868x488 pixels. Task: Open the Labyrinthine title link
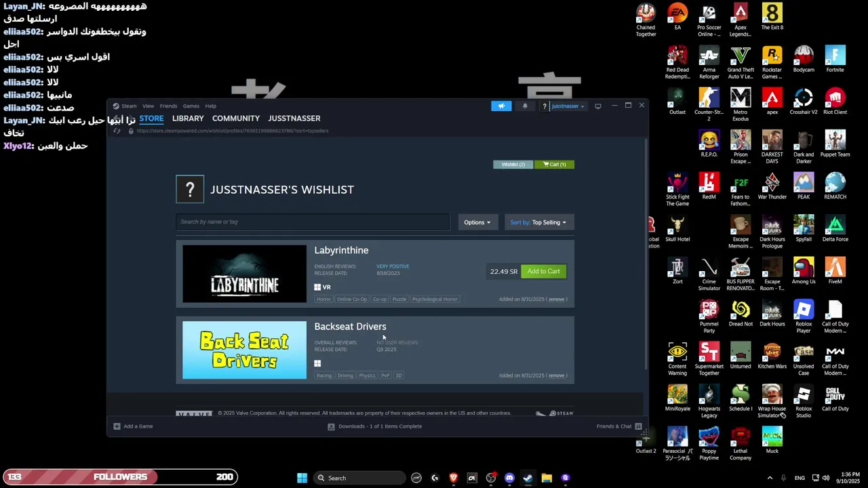[341, 250]
